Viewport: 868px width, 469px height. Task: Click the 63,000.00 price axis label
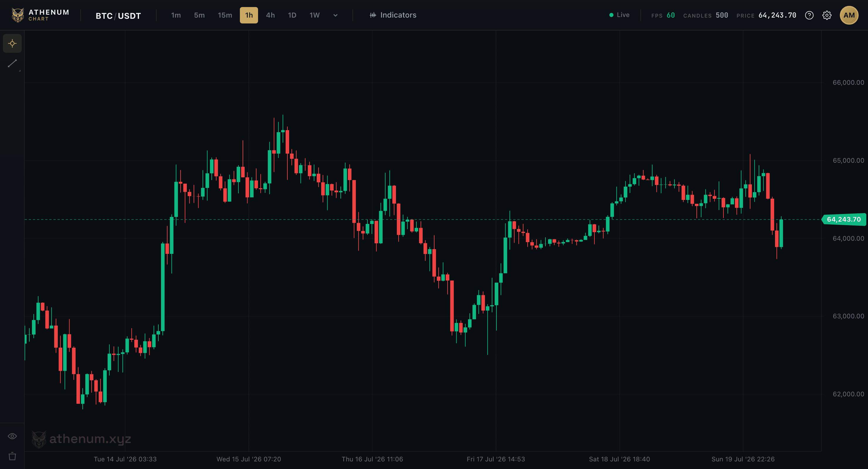[x=848, y=316]
